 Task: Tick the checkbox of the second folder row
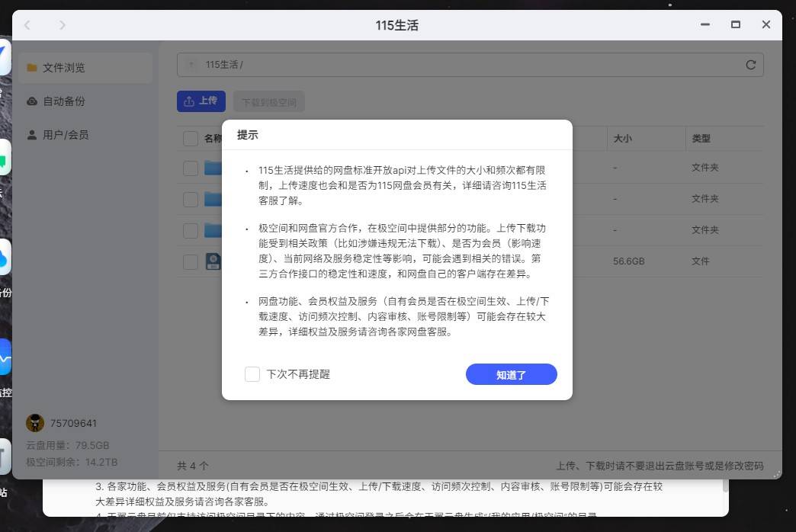[191, 200]
